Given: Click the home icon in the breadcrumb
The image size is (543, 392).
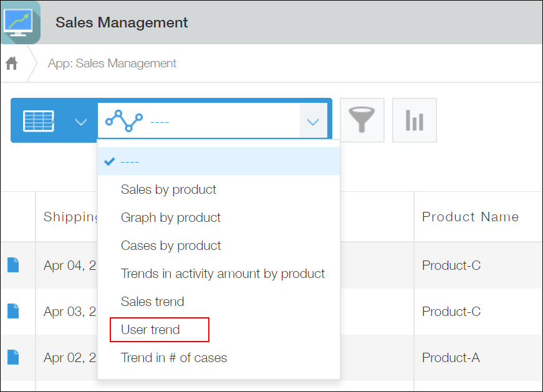Looking at the screenshot, I should 11,63.
